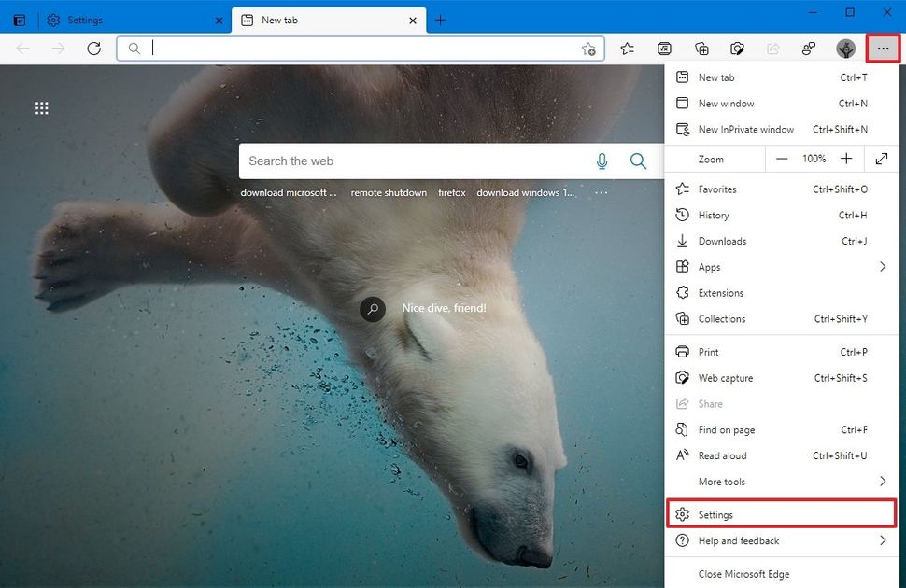This screenshot has height=588, width=906.
Task: Expand the Apps submenu arrow
Action: pos(882,266)
